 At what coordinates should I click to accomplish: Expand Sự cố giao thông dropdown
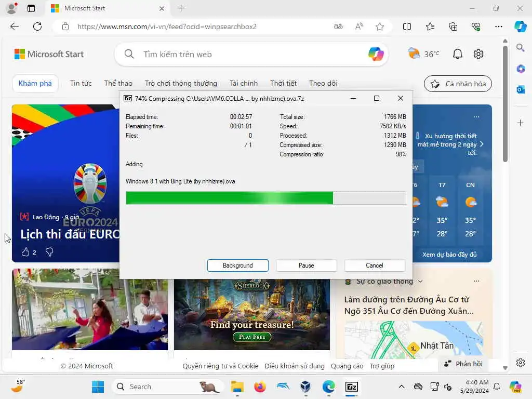[420, 281]
